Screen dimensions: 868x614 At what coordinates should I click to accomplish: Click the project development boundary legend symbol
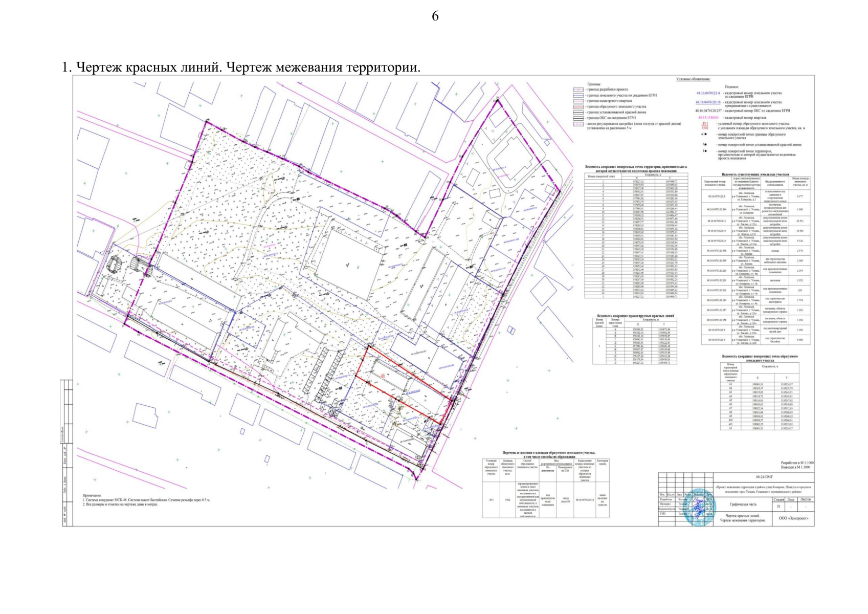pos(578,90)
